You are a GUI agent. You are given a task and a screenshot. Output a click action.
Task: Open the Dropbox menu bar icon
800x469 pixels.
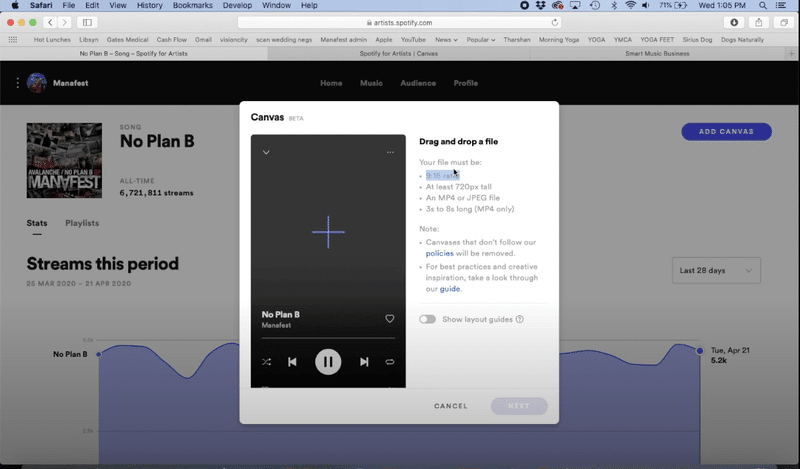pos(540,6)
